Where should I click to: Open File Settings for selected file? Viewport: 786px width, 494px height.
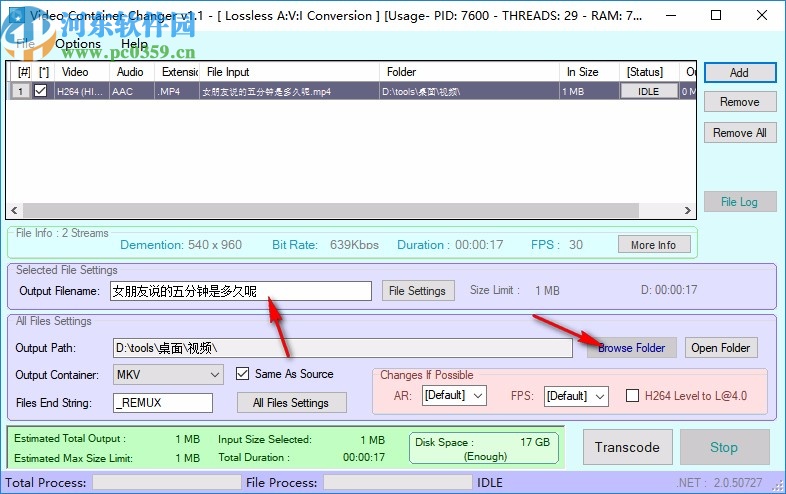pos(418,291)
